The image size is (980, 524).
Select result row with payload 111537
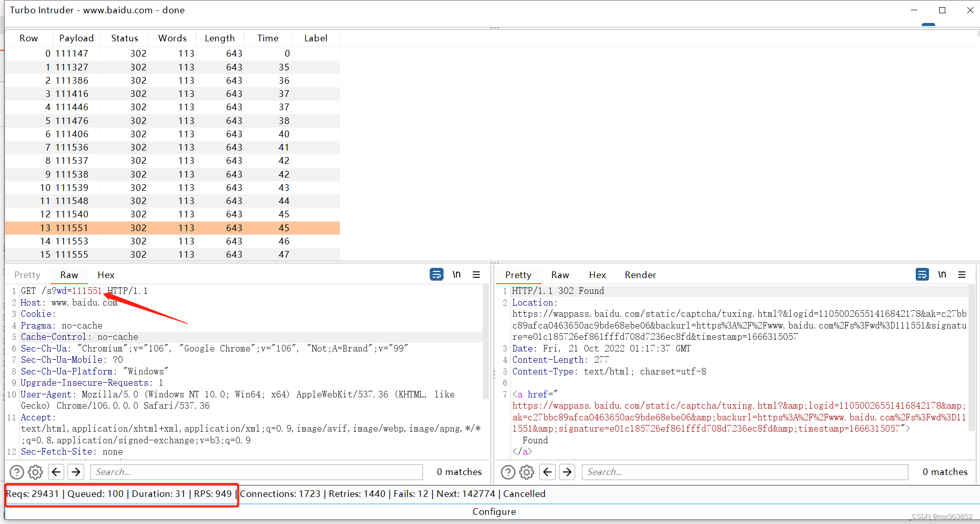173,161
